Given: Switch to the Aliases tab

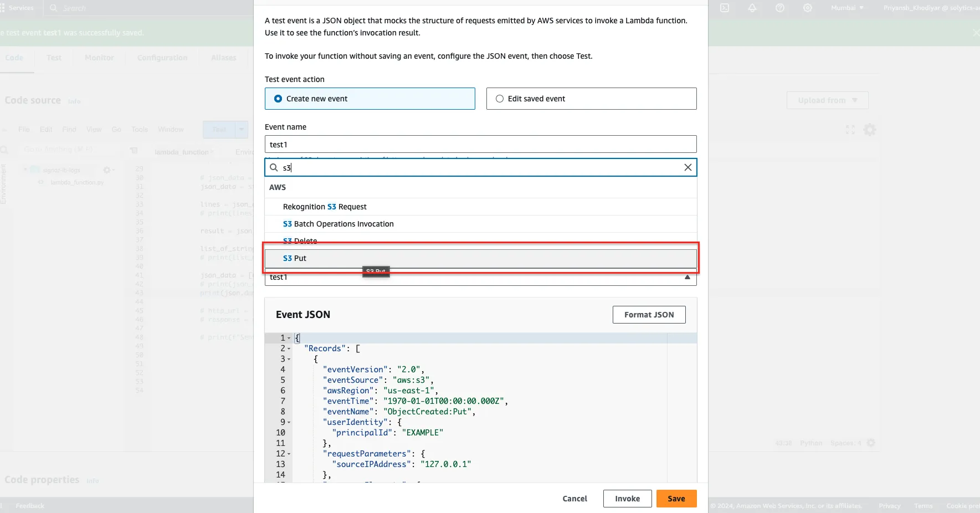Looking at the screenshot, I should [x=224, y=58].
